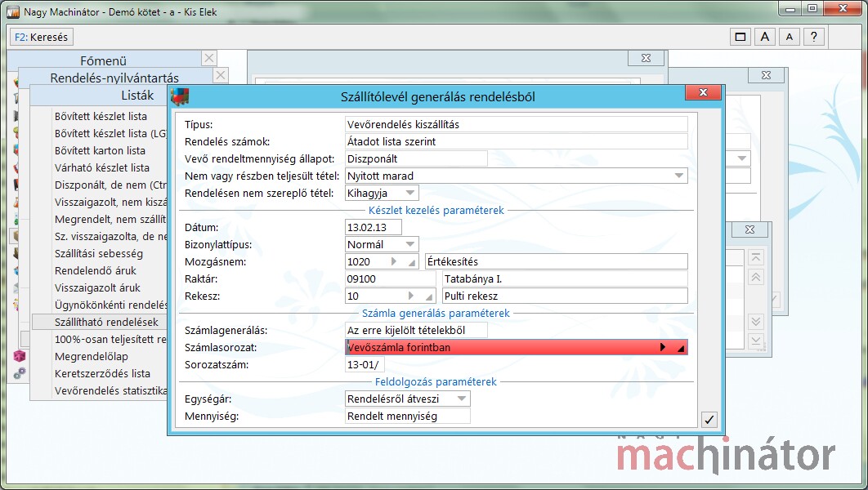868x490 pixels.
Task: Select Bővített készlet lista menu item
Action: (101, 116)
